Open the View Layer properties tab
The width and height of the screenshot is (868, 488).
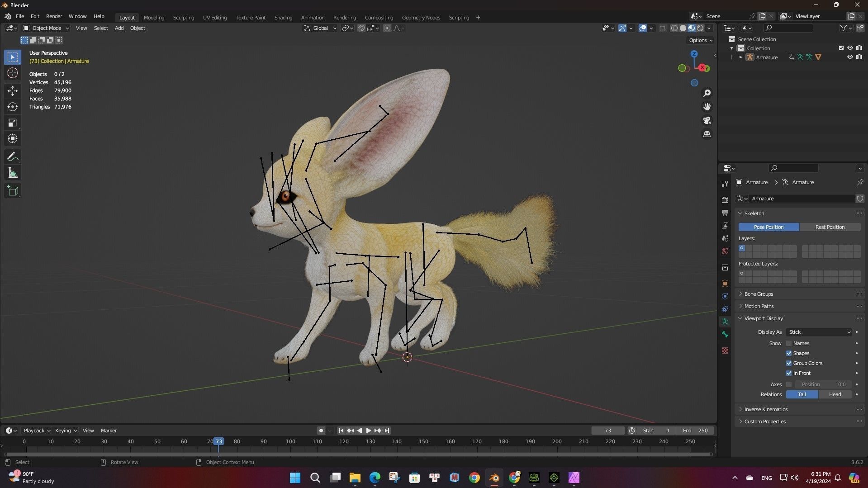pyautogui.click(x=725, y=225)
